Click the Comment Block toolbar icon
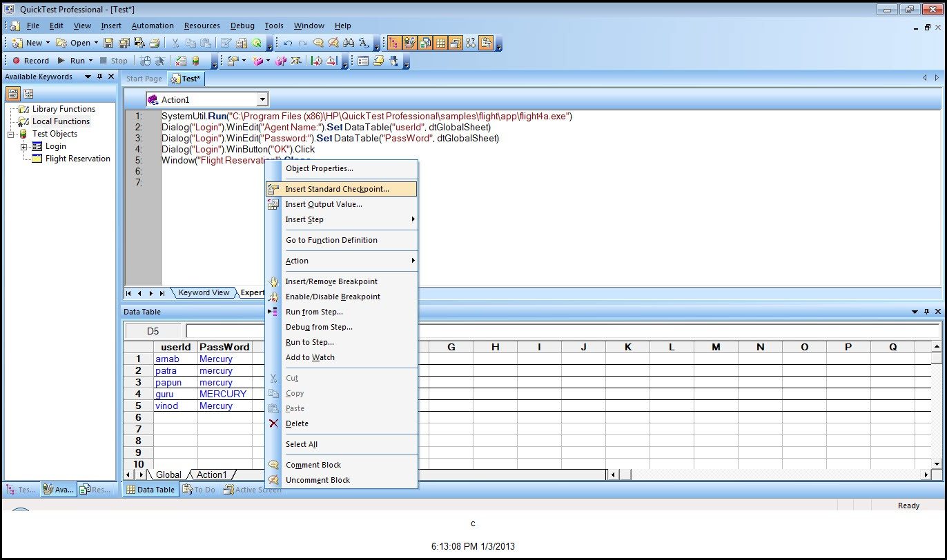Viewport: 947px width, 560px height. point(318,43)
